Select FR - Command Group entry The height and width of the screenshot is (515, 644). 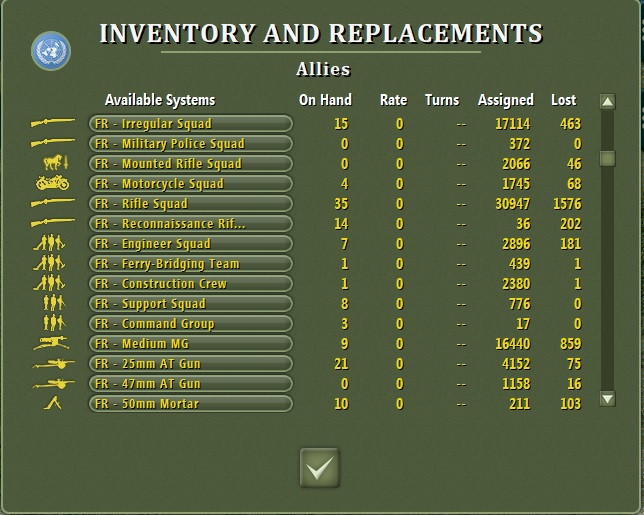click(x=191, y=324)
